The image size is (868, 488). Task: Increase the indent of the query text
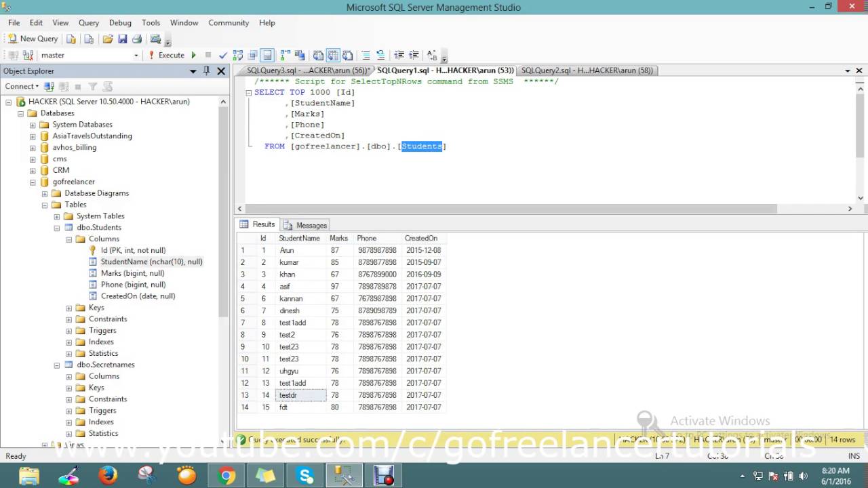(414, 55)
